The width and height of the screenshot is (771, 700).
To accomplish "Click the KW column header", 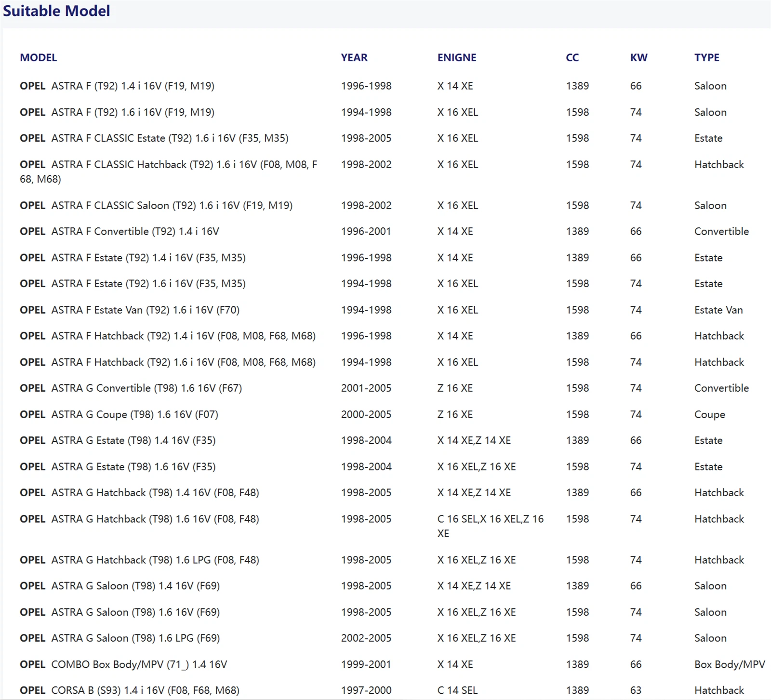I will [639, 58].
